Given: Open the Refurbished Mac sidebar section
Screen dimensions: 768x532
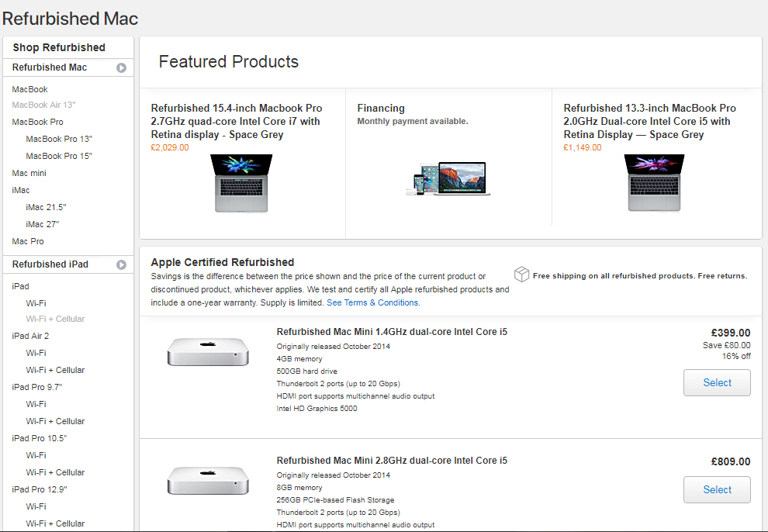Looking at the screenshot, I should point(50,67).
